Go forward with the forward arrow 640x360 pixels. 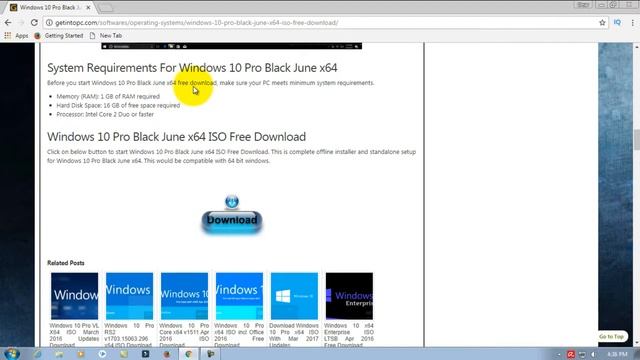click(21, 23)
